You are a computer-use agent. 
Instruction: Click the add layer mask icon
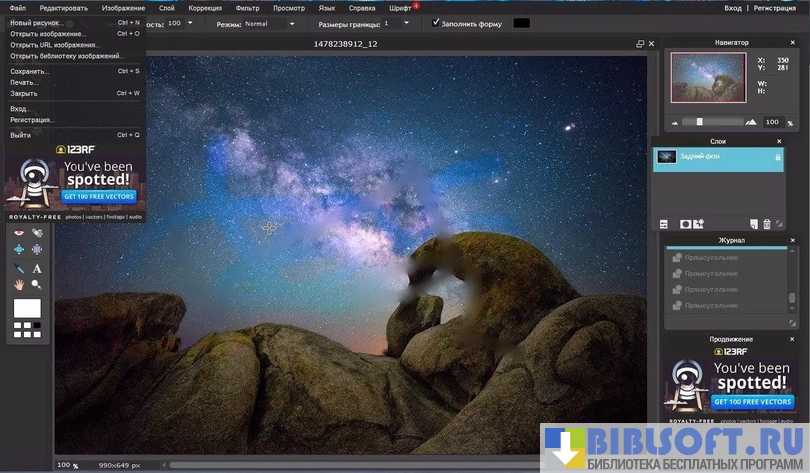click(x=686, y=224)
